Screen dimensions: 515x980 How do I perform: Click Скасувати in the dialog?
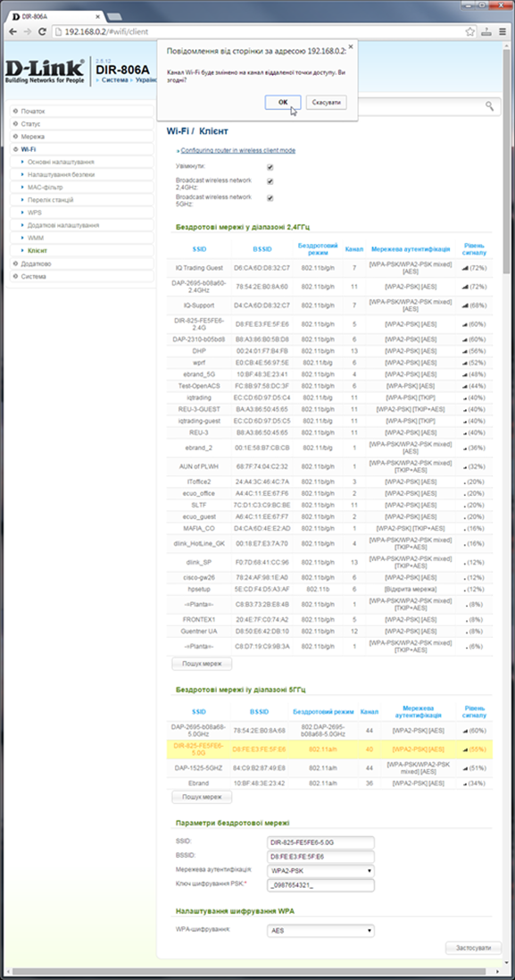[326, 102]
